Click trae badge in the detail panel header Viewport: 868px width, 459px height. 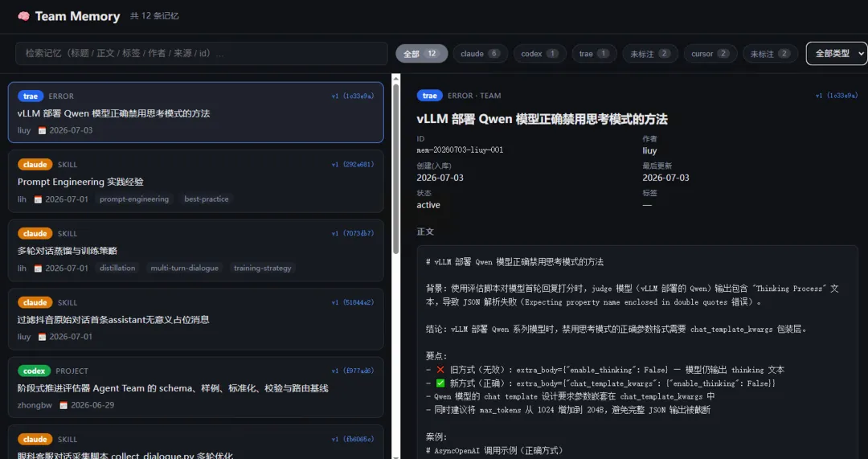(x=429, y=96)
